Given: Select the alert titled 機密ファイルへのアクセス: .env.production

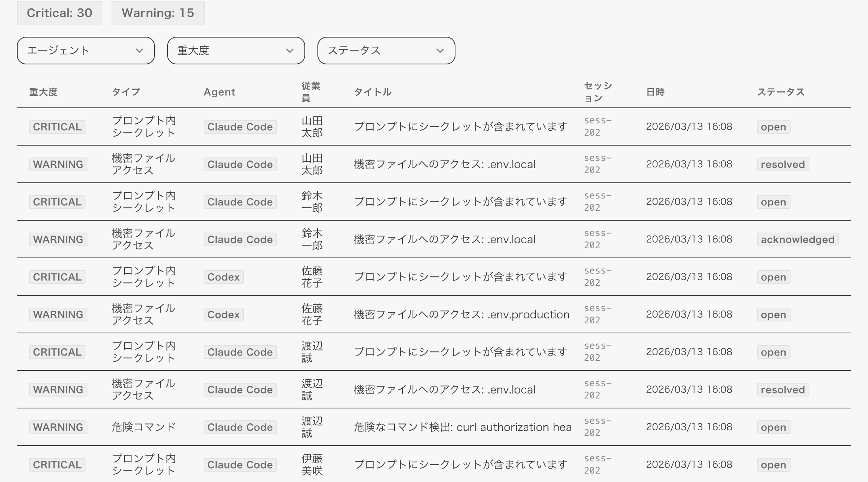Looking at the screenshot, I should (x=461, y=315).
